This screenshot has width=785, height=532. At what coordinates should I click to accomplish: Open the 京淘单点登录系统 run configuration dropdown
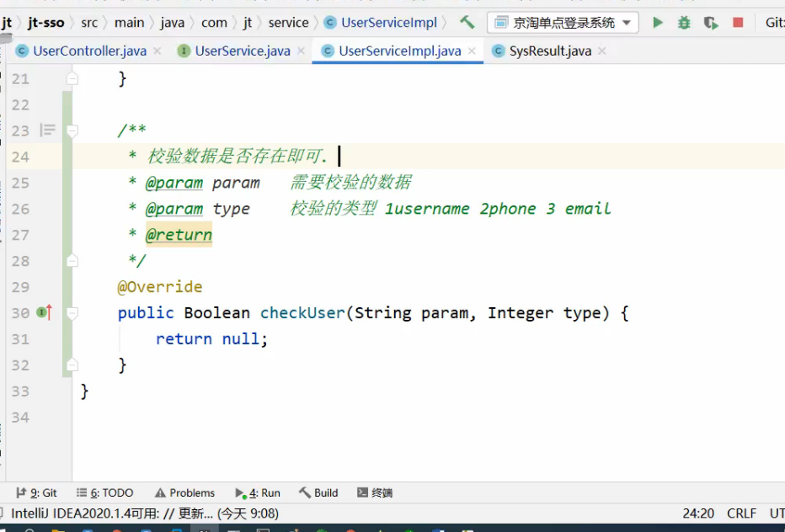point(563,23)
